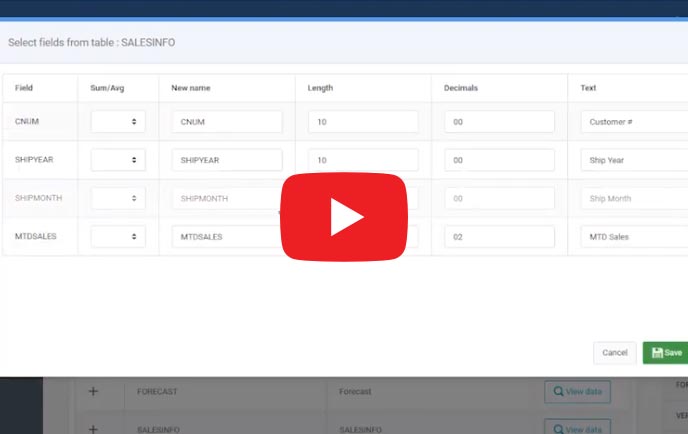Expand the SALESINFO row plus icon
Image resolution: width=688 pixels, height=434 pixels.
[93, 428]
